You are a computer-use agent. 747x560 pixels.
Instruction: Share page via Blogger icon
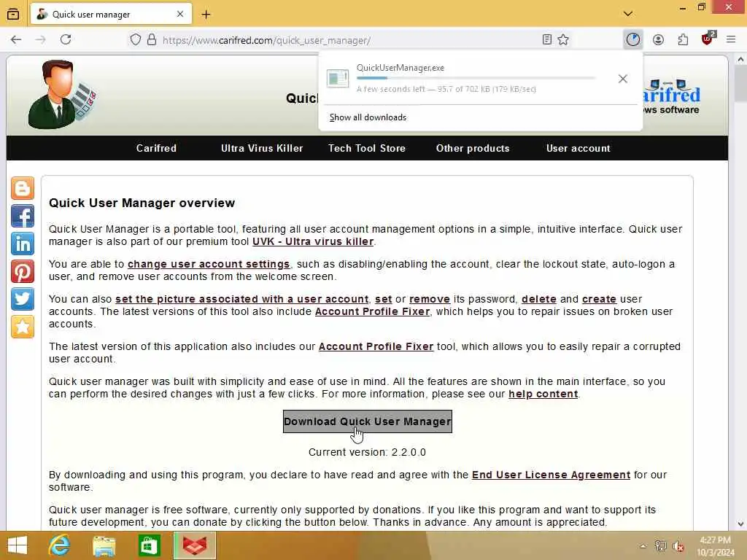click(x=23, y=189)
